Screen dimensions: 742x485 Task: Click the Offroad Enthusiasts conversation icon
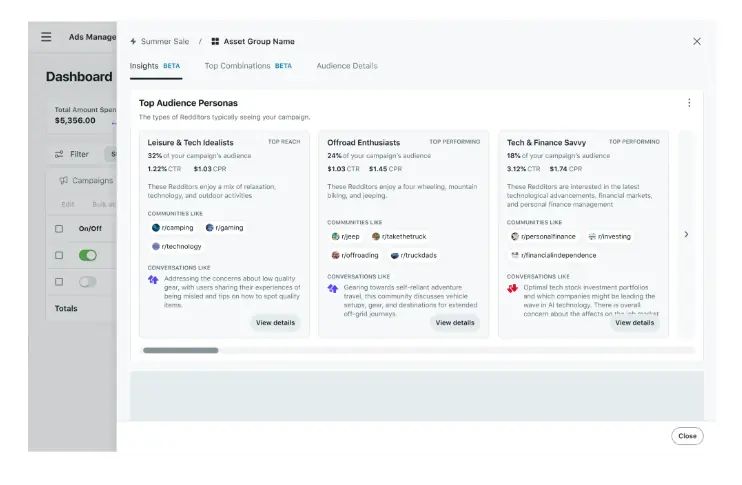pyautogui.click(x=333, y=289)
